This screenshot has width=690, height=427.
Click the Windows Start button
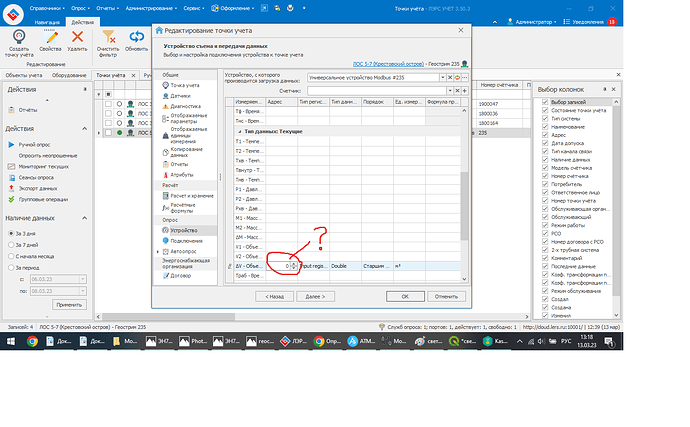coord(11,341)
